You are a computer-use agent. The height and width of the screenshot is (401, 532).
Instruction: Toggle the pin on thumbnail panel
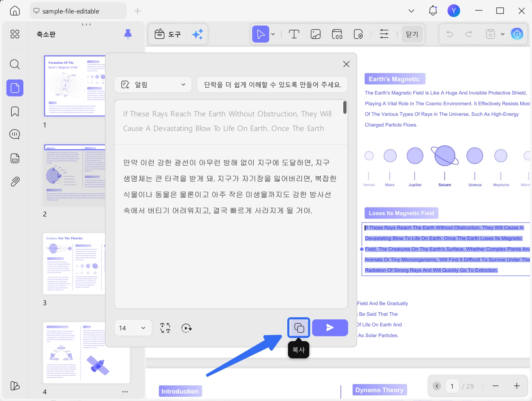pyautogui.click(x=128, y=34)
